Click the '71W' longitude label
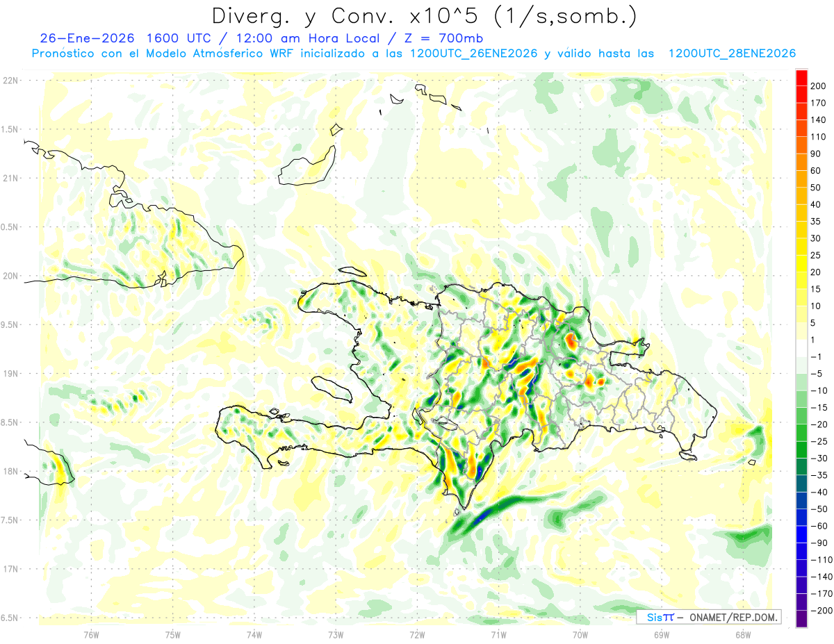Screen dimensions: 834x644 (498, 634)
